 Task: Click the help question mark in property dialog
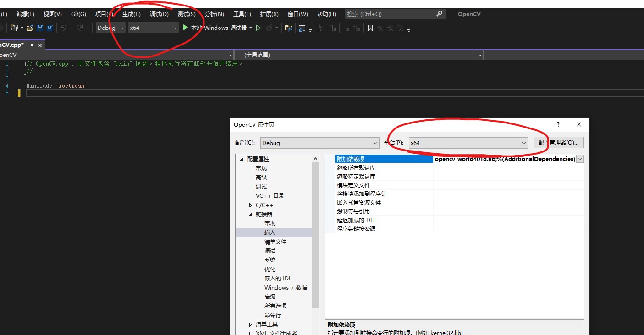click(x=558, y=124)
